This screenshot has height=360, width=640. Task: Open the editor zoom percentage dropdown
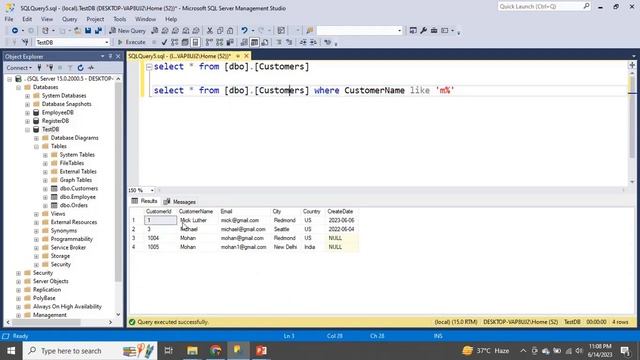[x=152, y=190]
